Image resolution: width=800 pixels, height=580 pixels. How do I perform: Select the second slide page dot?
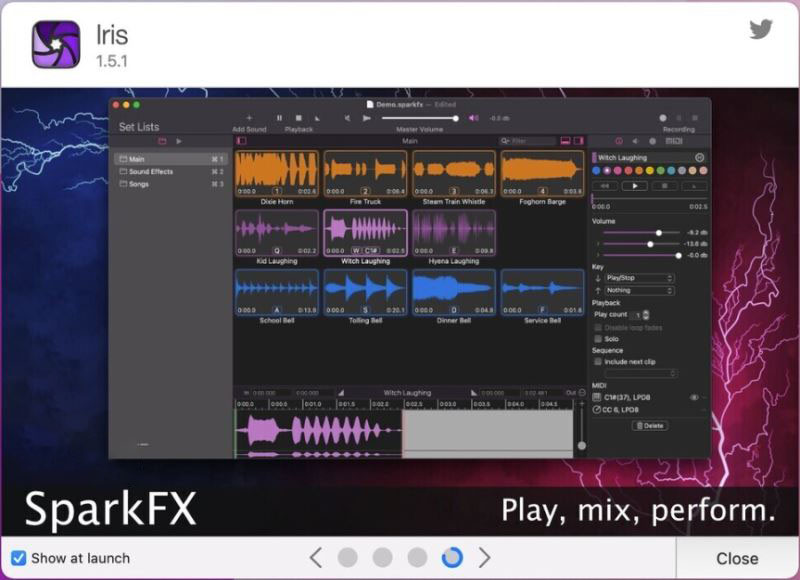pos(382,558)
